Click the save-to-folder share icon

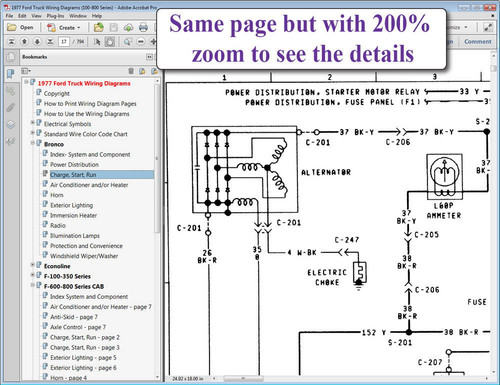pos(99,27)
